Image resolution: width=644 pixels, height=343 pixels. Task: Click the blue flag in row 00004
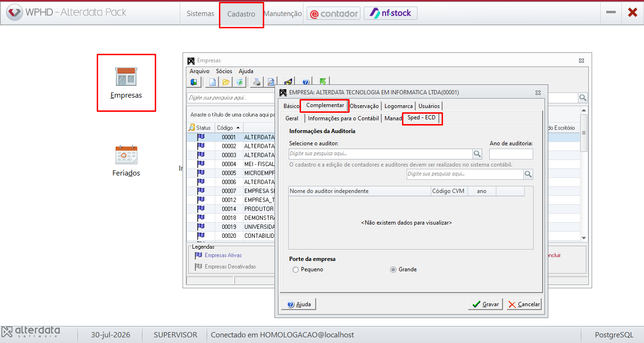[201, 164]
